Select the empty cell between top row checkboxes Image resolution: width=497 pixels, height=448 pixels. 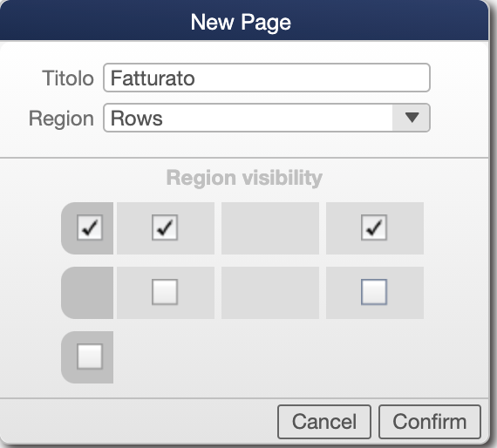pos(270,228)
